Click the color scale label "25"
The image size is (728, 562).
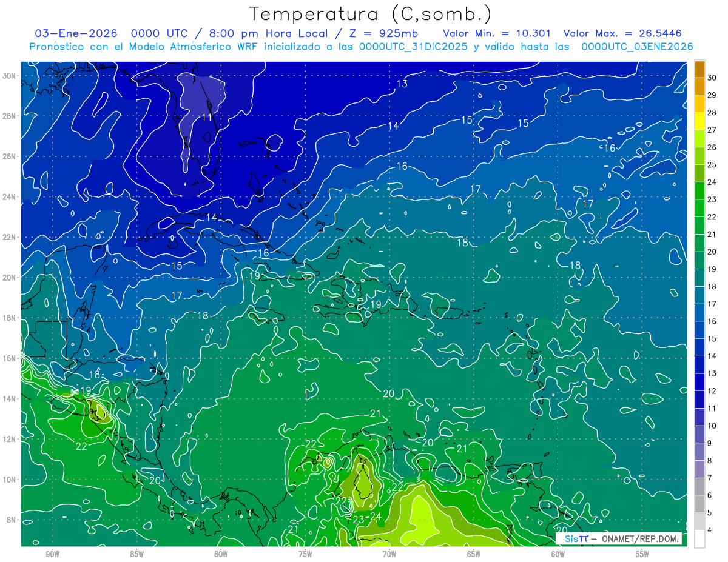pos(712,164)
